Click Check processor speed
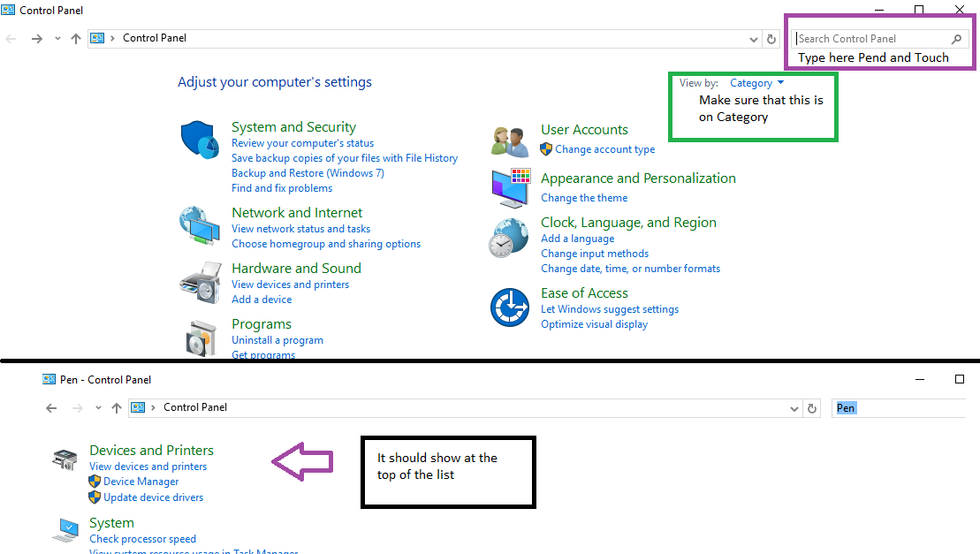The width and height of the screenshot is (980, 554). 142,539
